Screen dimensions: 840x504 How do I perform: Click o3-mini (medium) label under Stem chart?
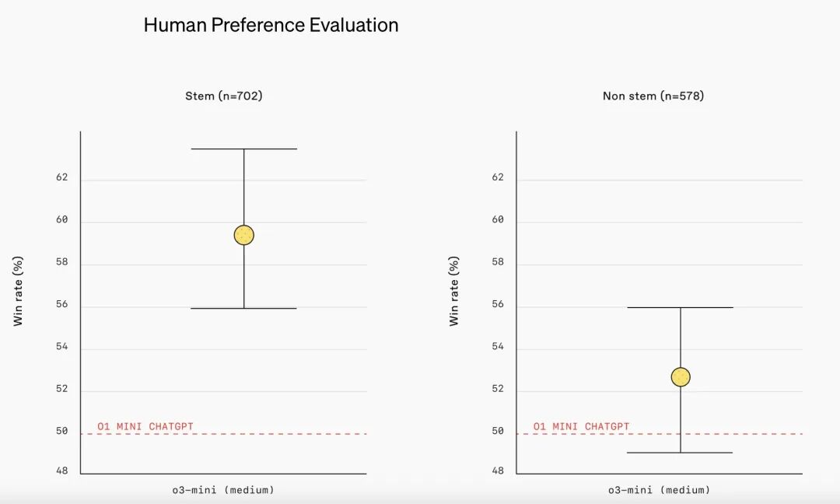(223, 489)
